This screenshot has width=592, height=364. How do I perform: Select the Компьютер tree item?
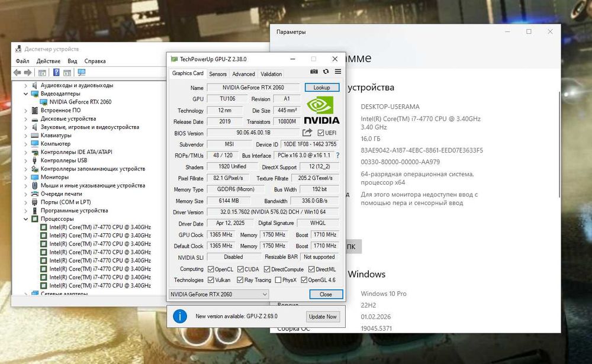point(56,144)
